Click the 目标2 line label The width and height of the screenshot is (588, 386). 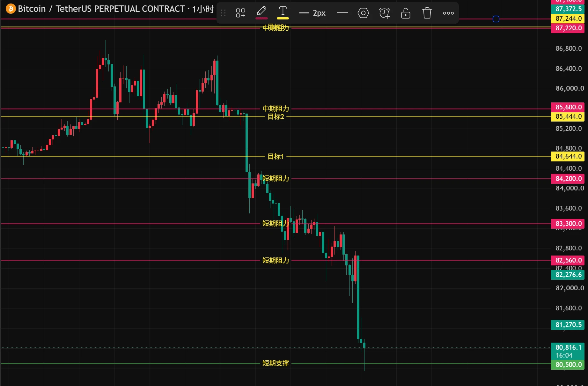point(276,117)
